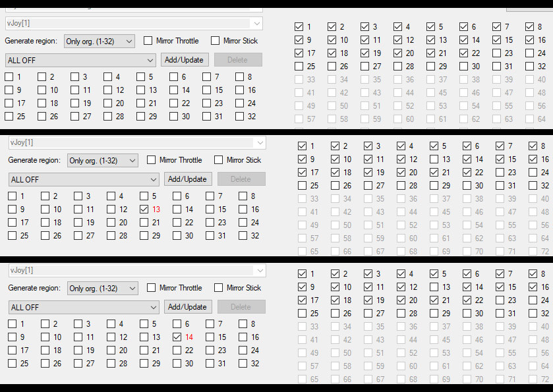The height and width of the screenshot is (392, 553).
Task: Check button 30 in bottom panel's right grid
Action: [467, 314]
